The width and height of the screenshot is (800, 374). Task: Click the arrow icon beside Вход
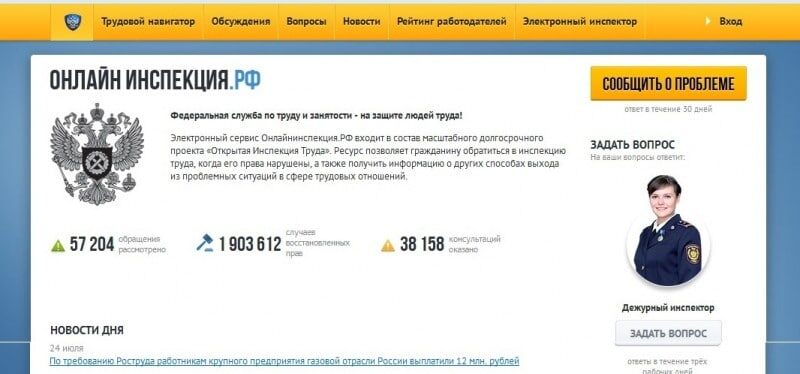tap(708, 21)
